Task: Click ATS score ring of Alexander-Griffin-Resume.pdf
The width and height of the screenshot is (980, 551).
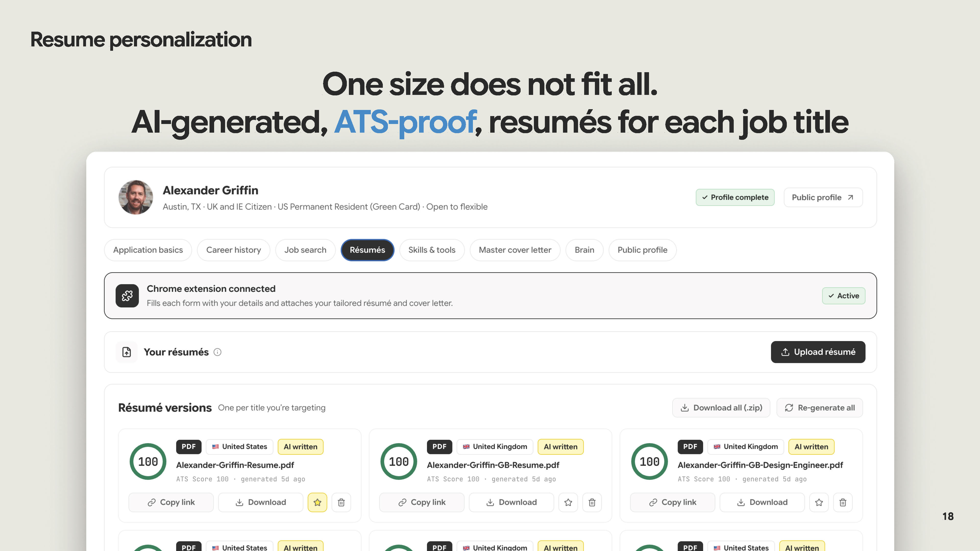Action: click(148, 462)
